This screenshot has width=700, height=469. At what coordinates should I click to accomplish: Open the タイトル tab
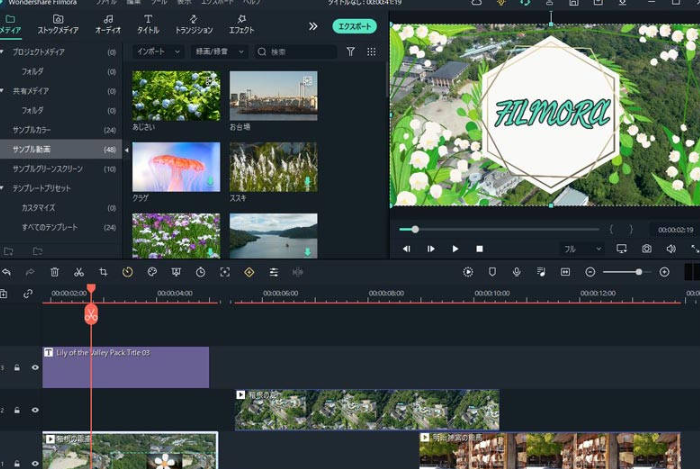click(148, 25)
